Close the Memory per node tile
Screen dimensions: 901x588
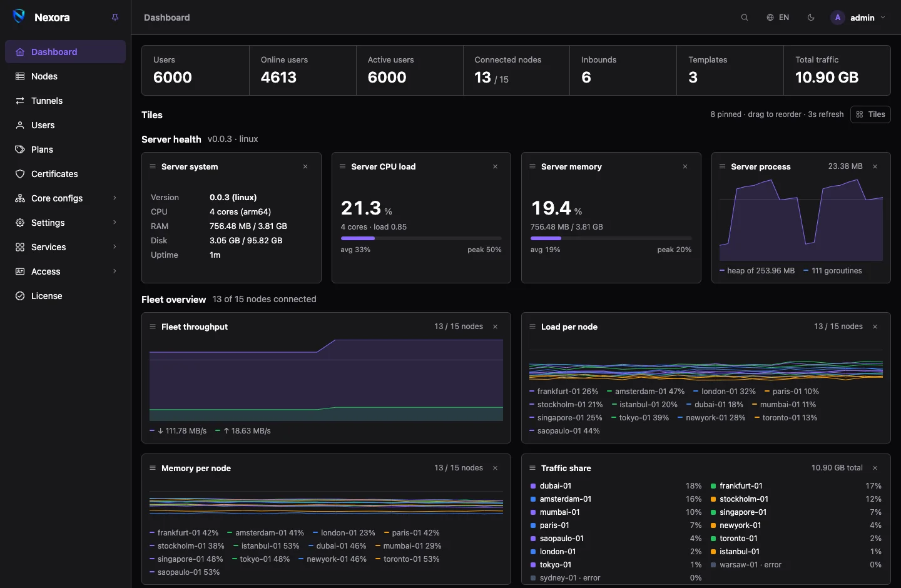point(495,468)
